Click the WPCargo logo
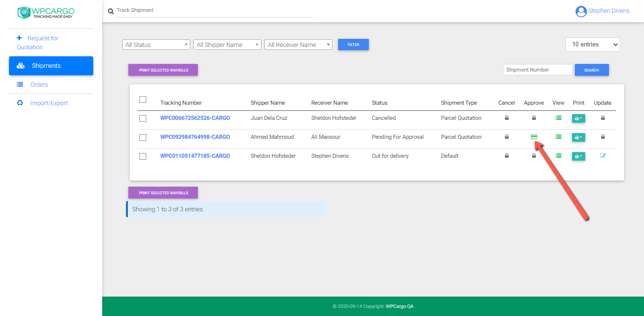 (x=46, y=12)
